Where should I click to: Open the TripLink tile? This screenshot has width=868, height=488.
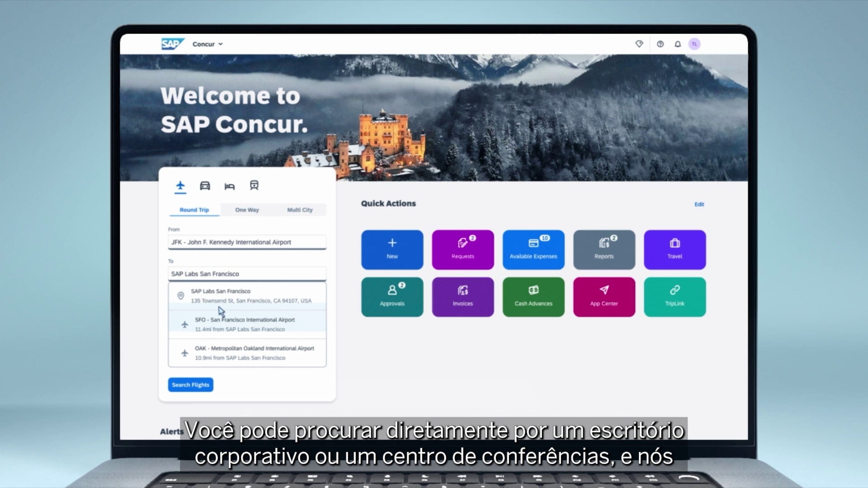click(675, 297)
